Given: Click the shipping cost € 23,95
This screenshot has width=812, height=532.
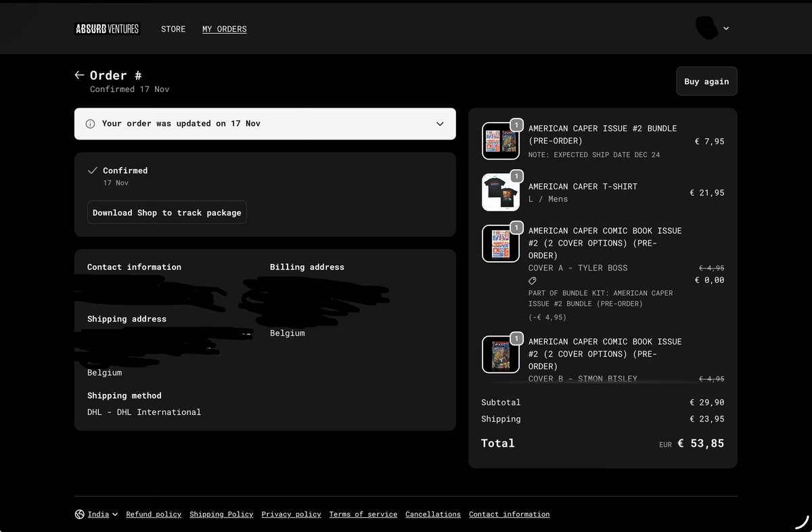Looking at the screenshot, I should [707, 419].
